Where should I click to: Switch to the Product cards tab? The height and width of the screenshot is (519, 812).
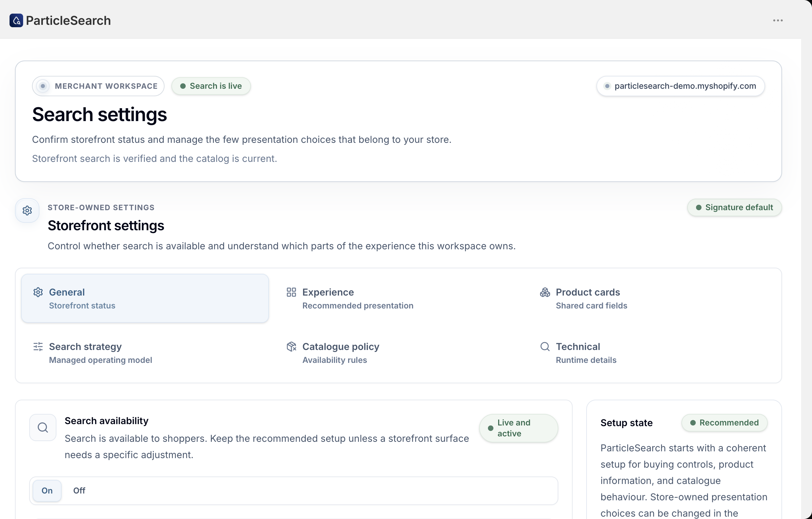tap(652, 298)
